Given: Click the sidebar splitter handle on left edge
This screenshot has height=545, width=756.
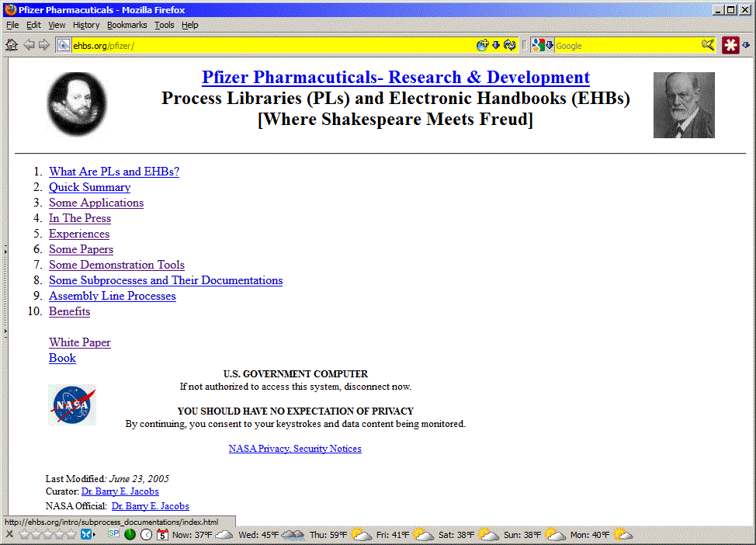Looking at the screenshot, I should pyautogui.click(x=5, y=291).
